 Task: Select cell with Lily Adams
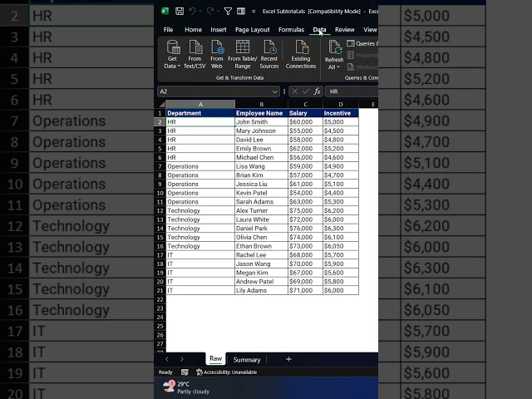click(261, 290)
